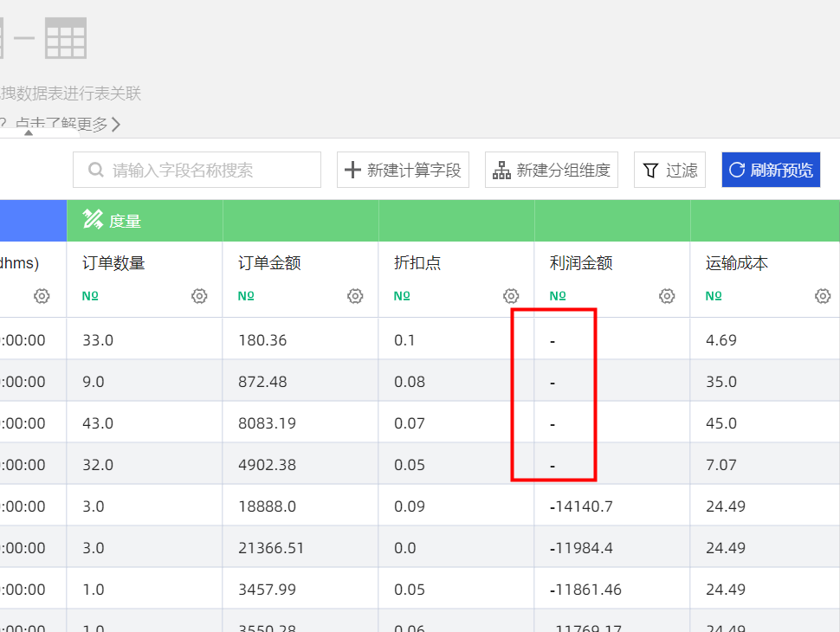The height and width of the screenshot is (632, 840).
Task: Click the 运输成本 column gear icon
Action: point(823,296)
